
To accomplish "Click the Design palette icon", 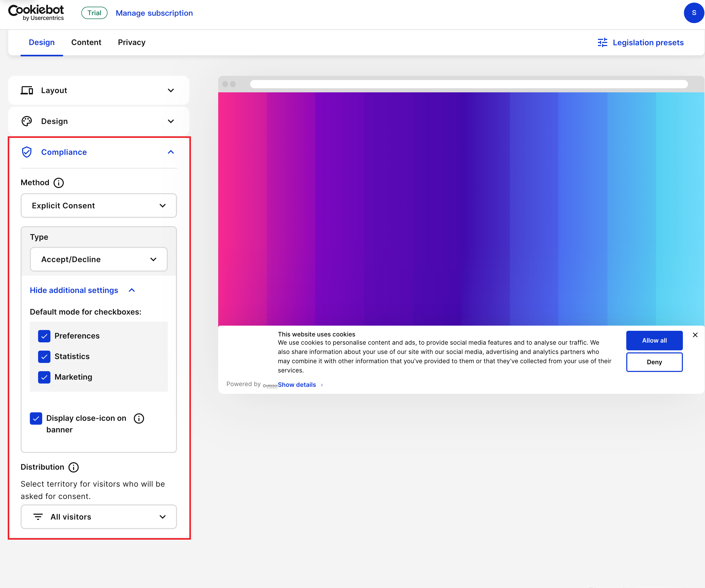I will [27, 121].
